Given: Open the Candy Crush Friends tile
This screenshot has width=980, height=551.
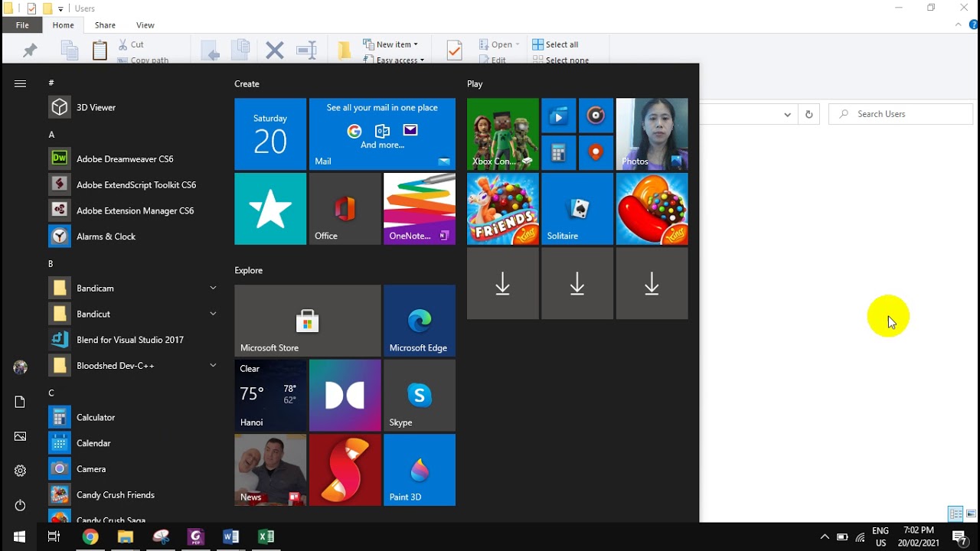Looking at the screenshot, I should coord(503,209).
